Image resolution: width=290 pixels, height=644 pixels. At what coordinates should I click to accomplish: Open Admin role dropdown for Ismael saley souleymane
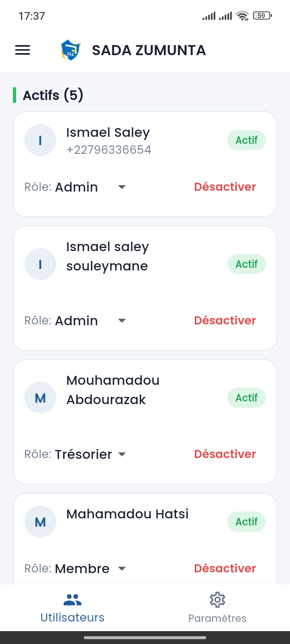pyautogui.click(x=122, y=321)
